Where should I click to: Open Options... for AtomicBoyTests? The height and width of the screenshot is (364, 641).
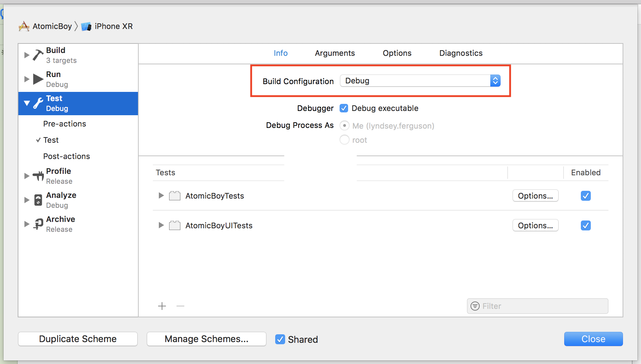coord(535,196)
